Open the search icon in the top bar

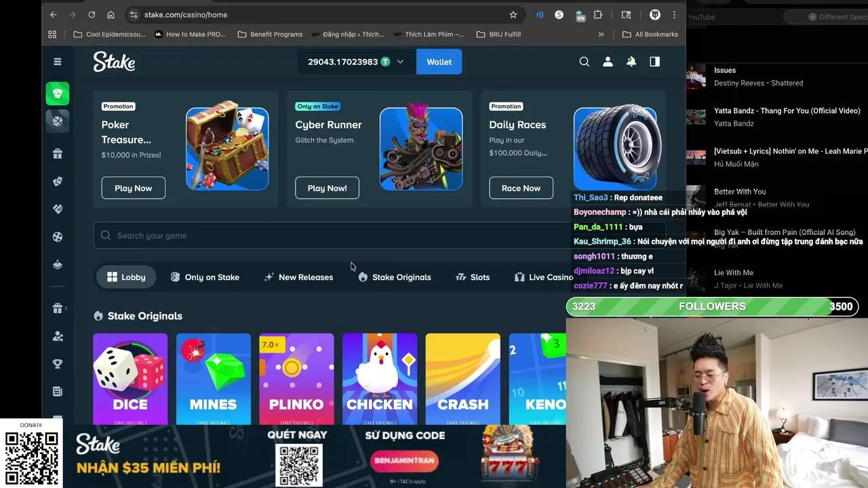[584, 61]
